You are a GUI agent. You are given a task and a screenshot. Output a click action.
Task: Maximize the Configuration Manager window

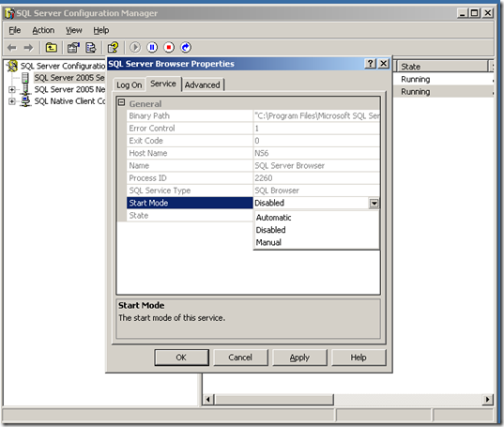tap(474, 13)
